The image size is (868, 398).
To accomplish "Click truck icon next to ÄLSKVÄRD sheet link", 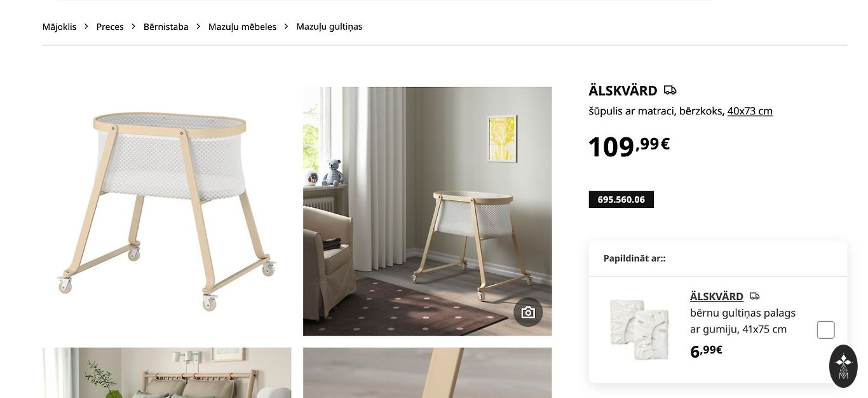I will click(754, 296).
